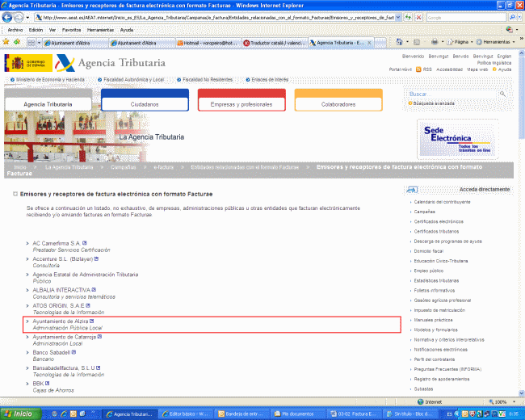Click the Internet zone globe in status bar
This screenshot has width=525, height=420.
click(x=421, y=401)
